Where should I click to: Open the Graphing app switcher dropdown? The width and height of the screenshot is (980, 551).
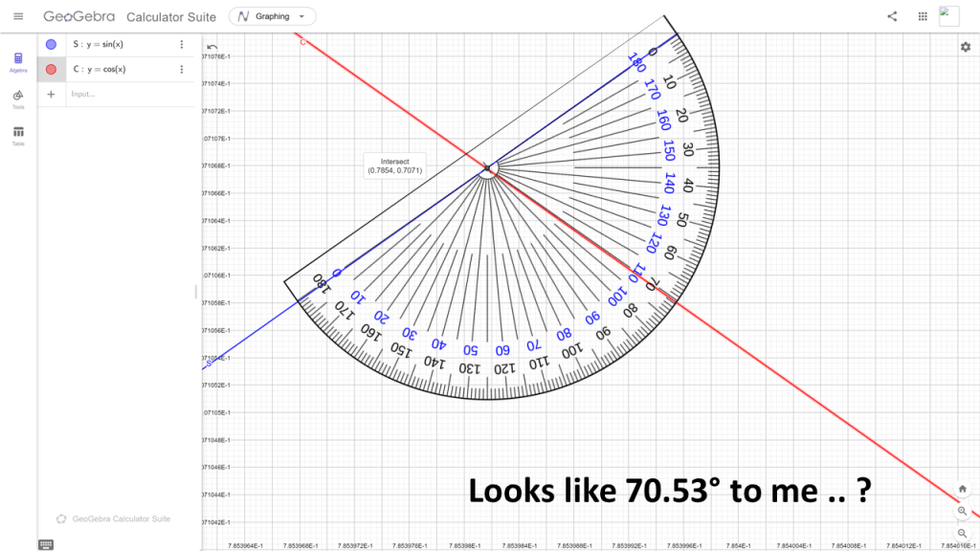(x=272, y=16)
